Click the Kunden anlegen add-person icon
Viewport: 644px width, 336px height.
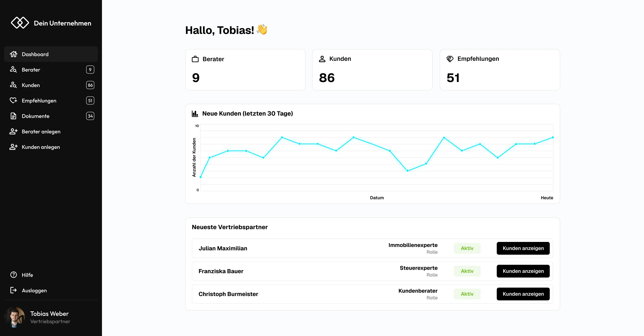click(13, 147)
